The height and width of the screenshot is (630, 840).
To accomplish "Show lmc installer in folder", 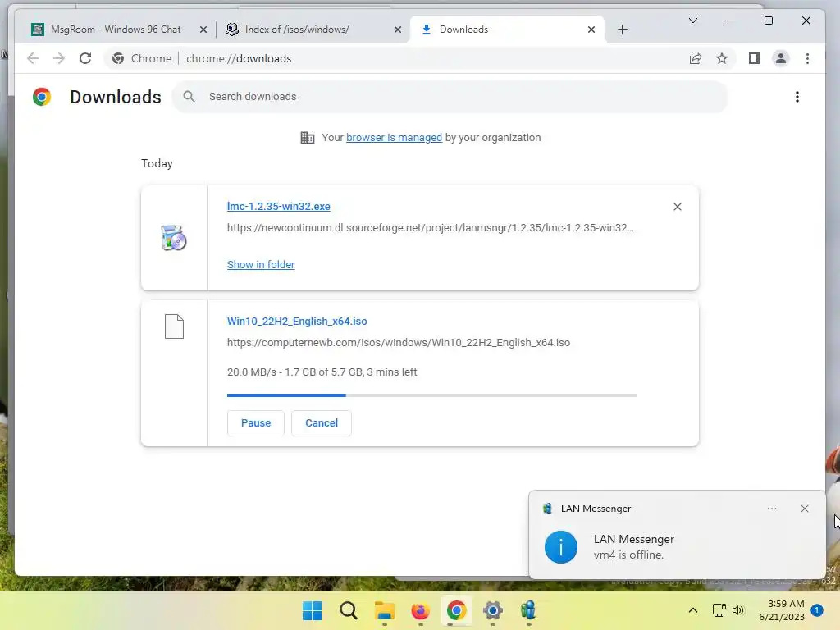I will point(261,265).
